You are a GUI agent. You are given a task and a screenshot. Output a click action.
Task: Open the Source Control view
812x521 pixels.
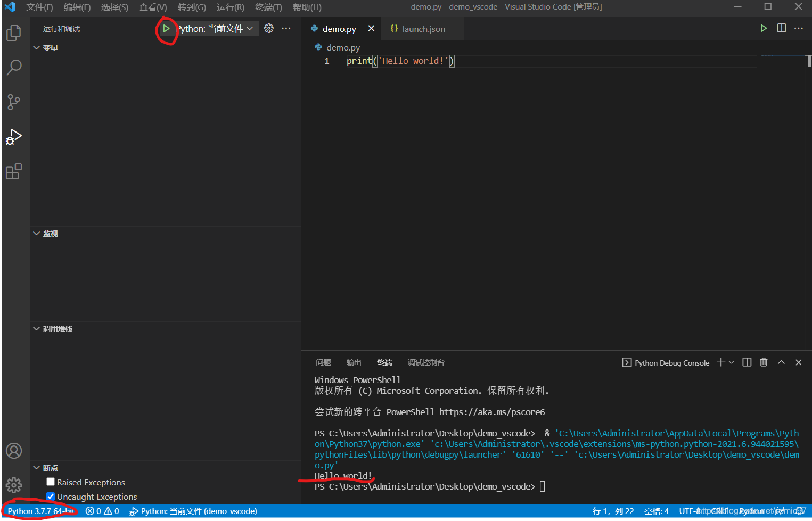point(14,102)
